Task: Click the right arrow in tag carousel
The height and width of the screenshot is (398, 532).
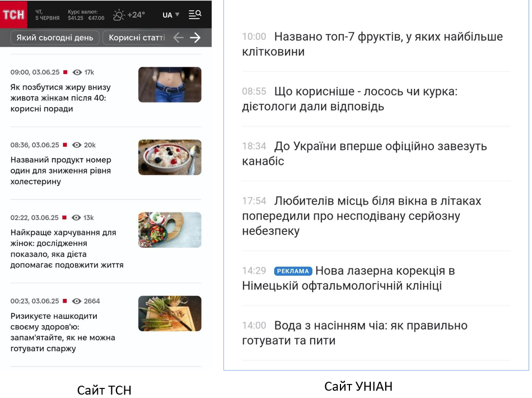Action: (x=195, y=38)
